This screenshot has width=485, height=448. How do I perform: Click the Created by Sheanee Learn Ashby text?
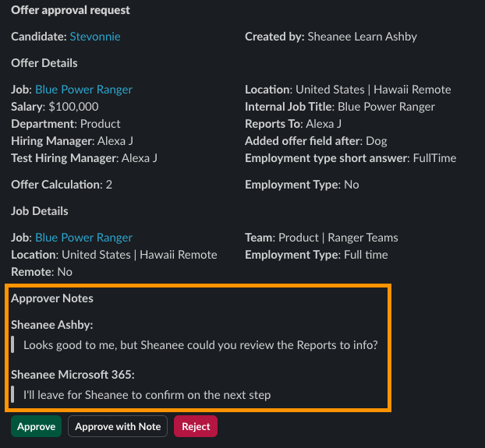(x=331, y=37)
